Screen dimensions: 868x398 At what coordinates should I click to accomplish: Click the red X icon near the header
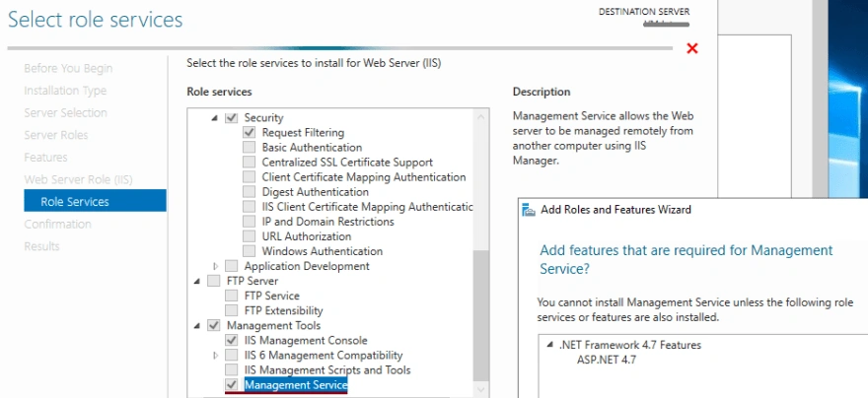click(692, 48)
